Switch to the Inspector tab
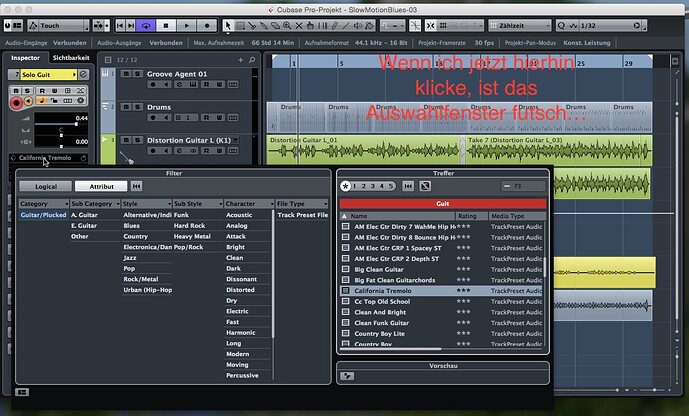Image resolution: width=689 pixels, height=416 pixels. tap(25, 58)
